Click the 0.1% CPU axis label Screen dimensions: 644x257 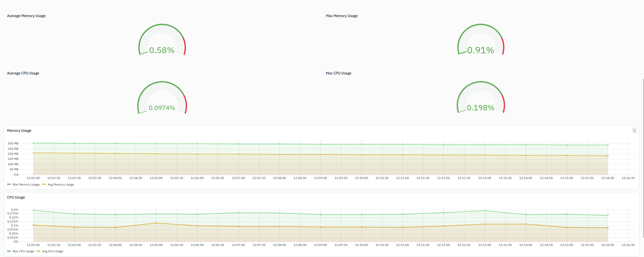[15, 225]
